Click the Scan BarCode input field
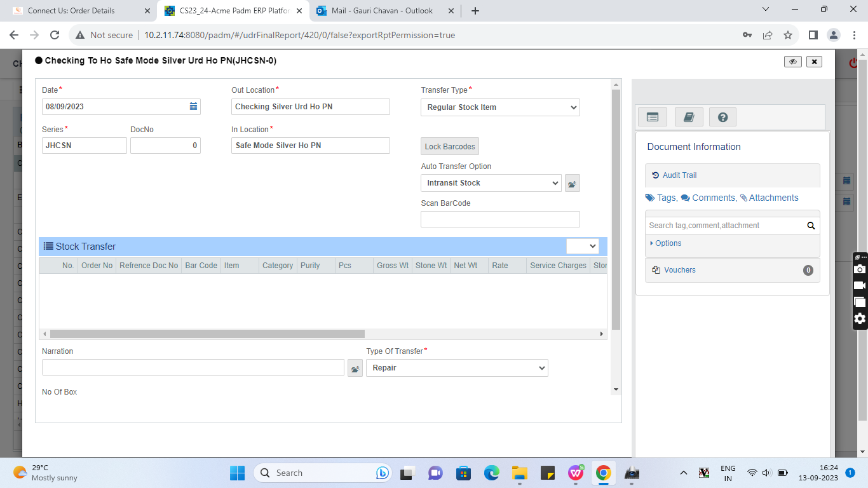Viewport: 868px width, 488px height. point(500,219)
